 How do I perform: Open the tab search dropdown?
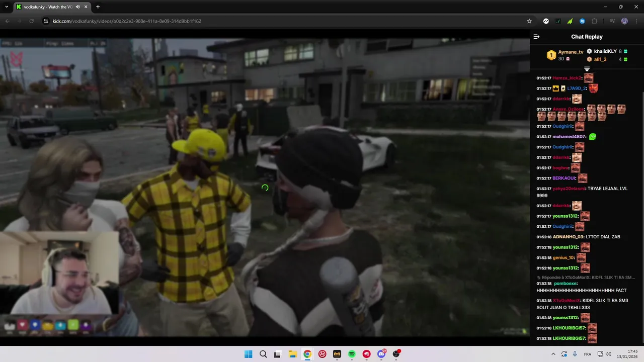click(7, 7)
